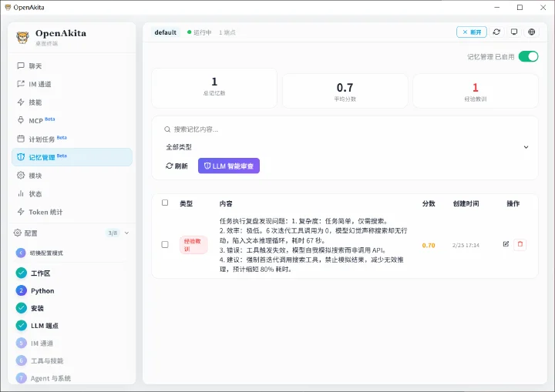Edit the memory entry with pencil icon
This screenshot has height=392, width=555.
pyautogui.click(x=506, y=244)
